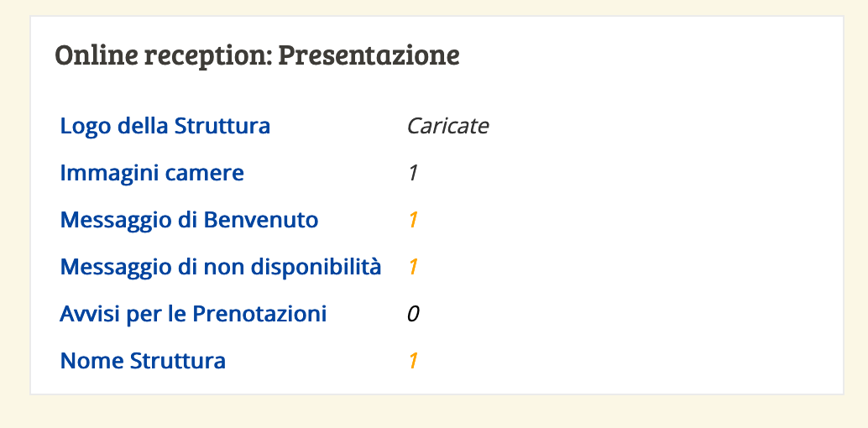Select Messaggio di non disponibilità link
The width and height of the screenshot is (868, 428).
tap(220, 267)
